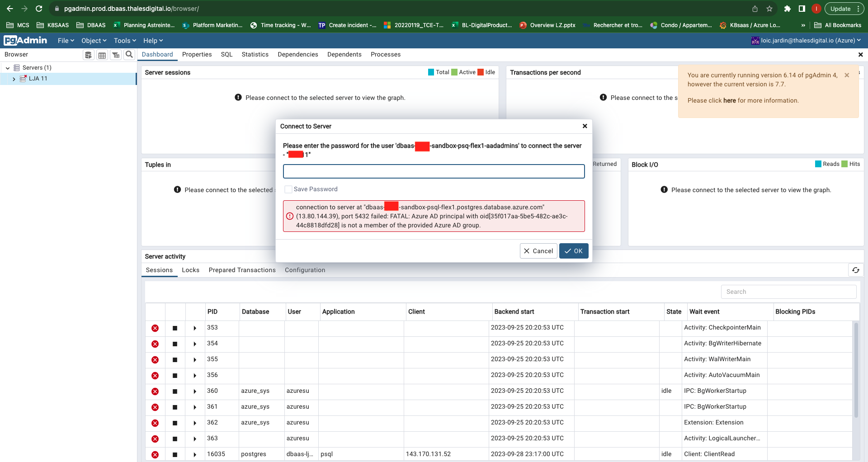Image resolution: width=868 pixels, height=462 pixels.
Task: Select the Locks tab in Server activity
Action: 190,270
